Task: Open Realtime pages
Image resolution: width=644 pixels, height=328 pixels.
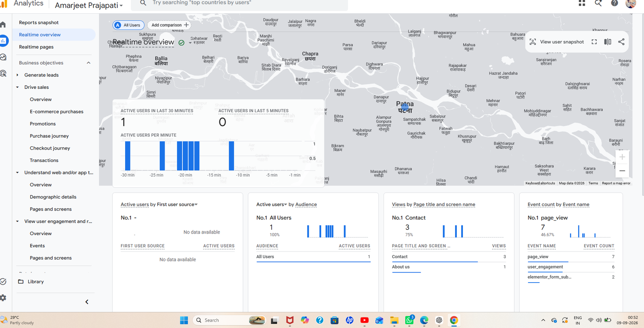Action: pos(36,47)
